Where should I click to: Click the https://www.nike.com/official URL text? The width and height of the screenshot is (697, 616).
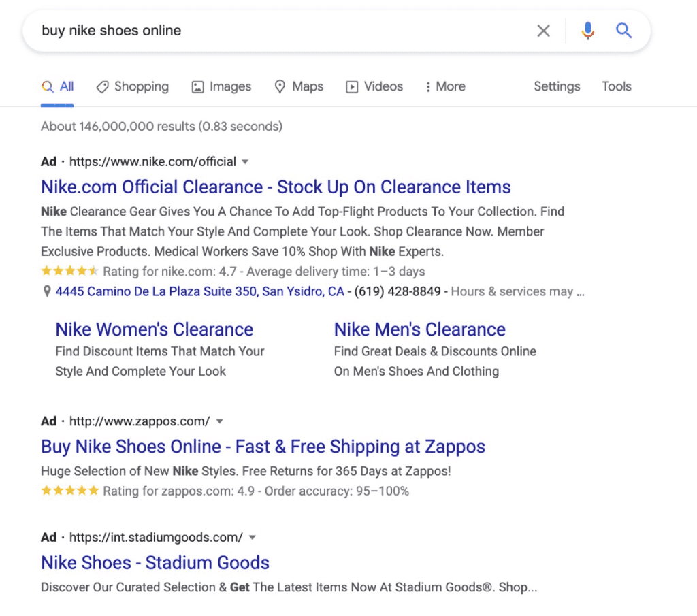pos(152,162)
